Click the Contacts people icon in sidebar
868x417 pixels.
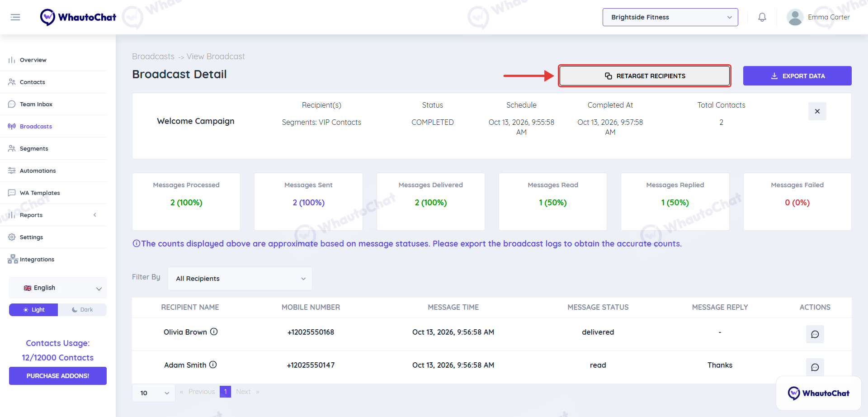pyautogui.click(x=12, y=82)
